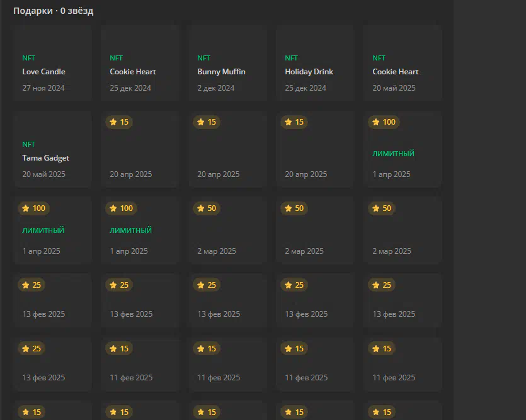Select the Bunny Muffin NFT gift
Screen dimensions: 526x420
click(228, 63)
